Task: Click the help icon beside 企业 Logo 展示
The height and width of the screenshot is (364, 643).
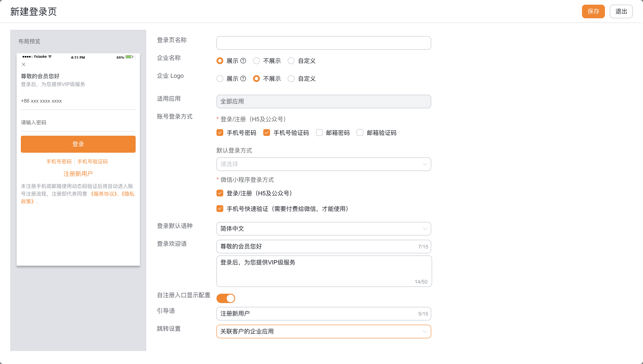Action: pos(243,79)
